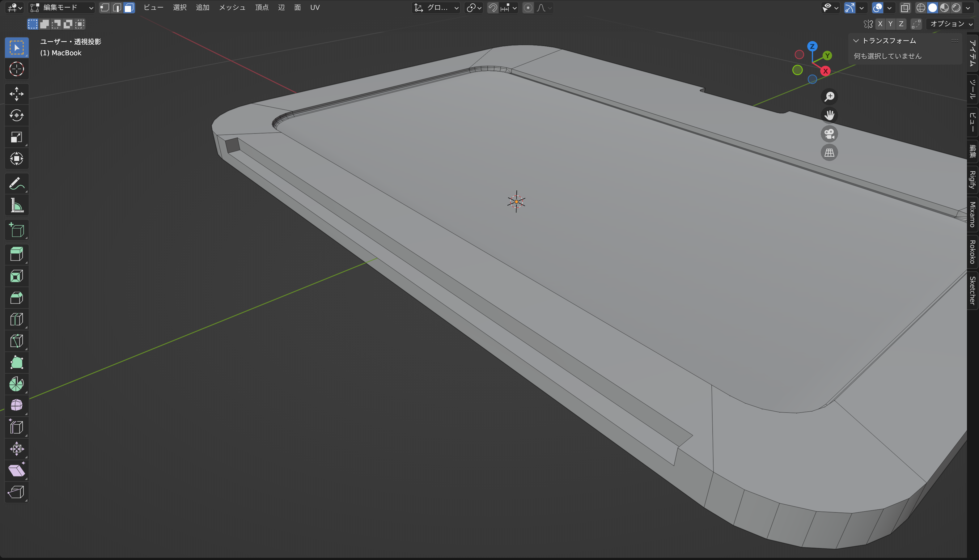Choose the Add Cube tool
This screenshot has width=979, height=560.
point(17,230)
